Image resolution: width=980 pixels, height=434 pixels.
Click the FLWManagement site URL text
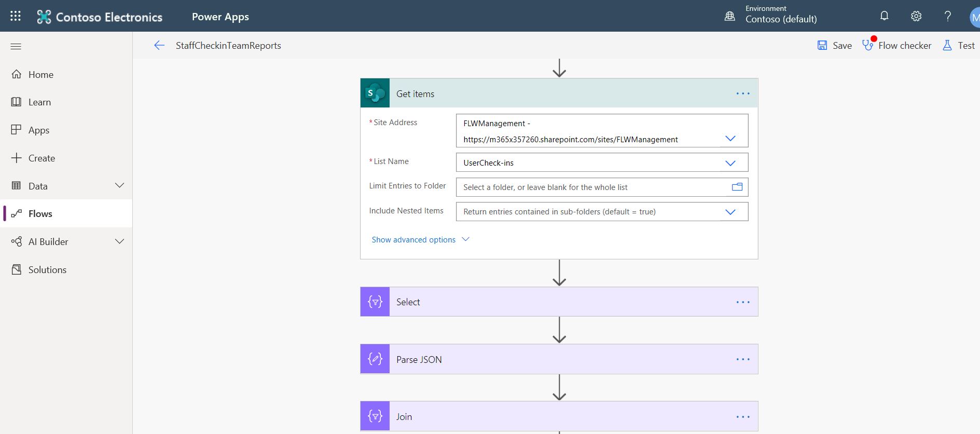[x=570, y=140]
